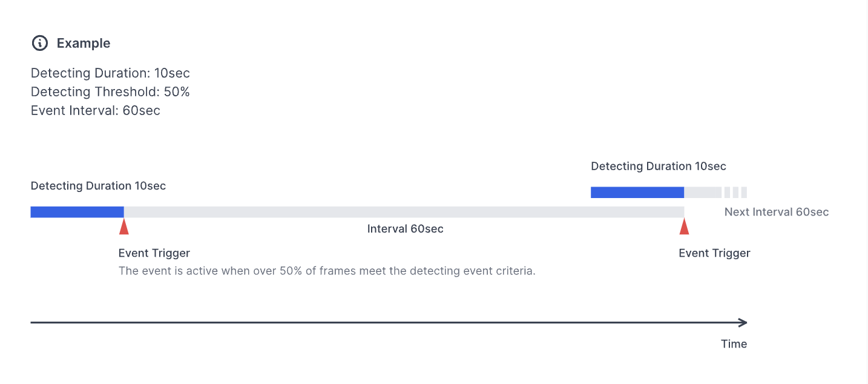
Task: Click the info icon beside Example
Action: (39, 43)
